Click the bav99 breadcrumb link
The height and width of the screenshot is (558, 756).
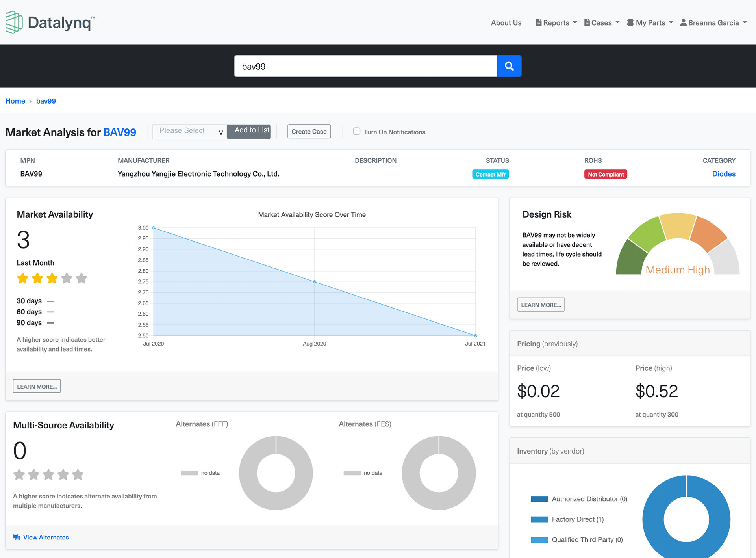coord(46,101)
